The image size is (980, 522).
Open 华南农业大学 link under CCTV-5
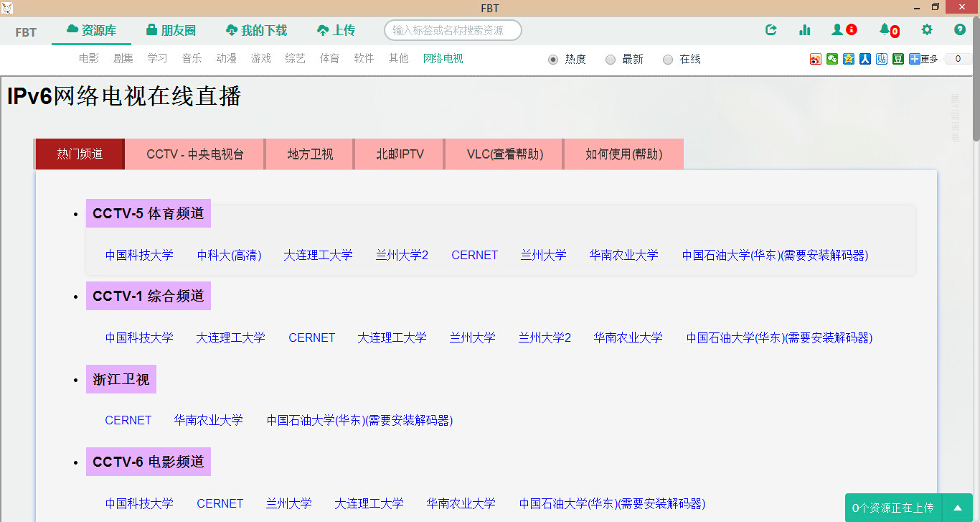click(623, 255)
